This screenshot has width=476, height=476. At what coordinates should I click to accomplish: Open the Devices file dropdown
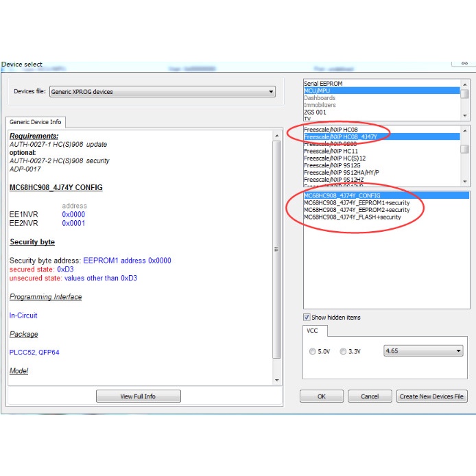click(161, 92)
